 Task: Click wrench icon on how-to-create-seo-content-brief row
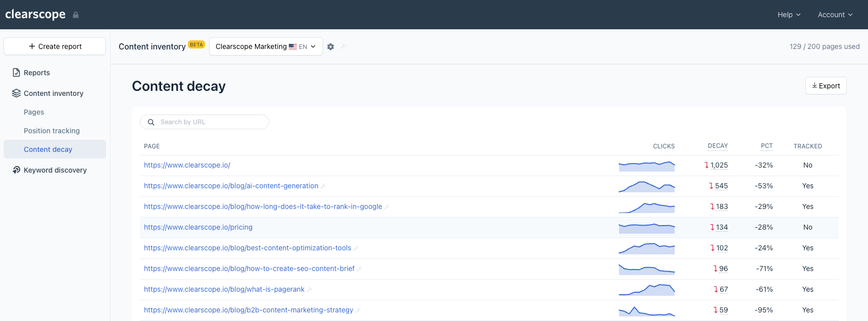tap(360, 269)
